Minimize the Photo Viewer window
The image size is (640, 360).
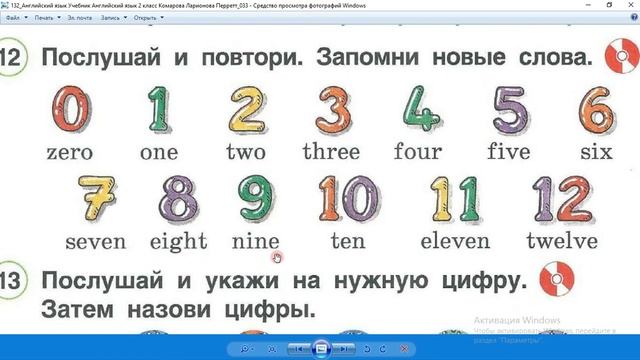coord(588,5)
